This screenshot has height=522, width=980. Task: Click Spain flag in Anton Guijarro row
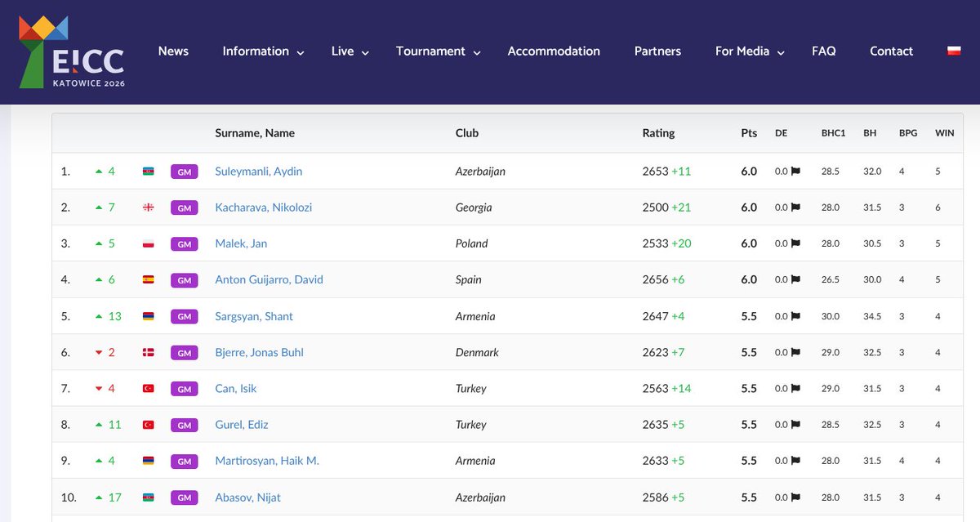(x=149, y=279)
